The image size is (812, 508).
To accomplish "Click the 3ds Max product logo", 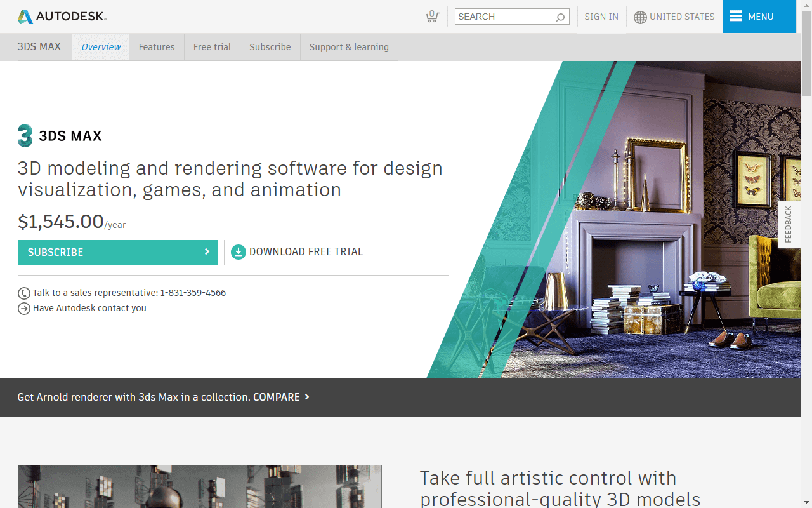I will (25, 135).
